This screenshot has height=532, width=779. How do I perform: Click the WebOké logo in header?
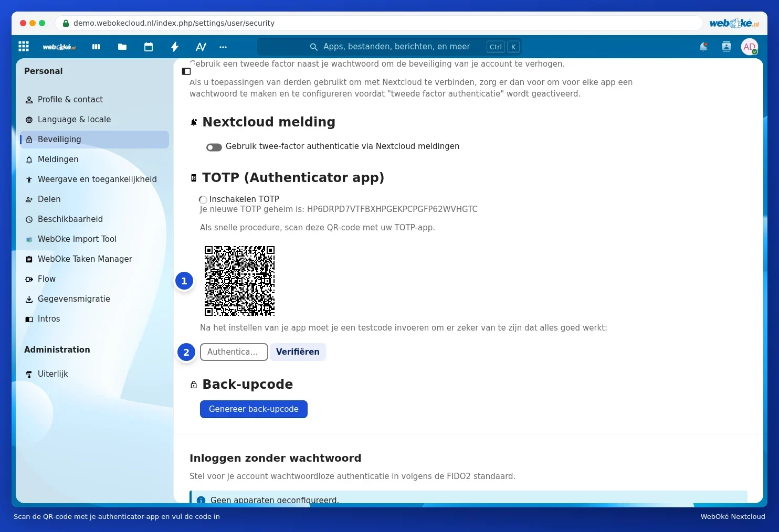tap(59, 47)
